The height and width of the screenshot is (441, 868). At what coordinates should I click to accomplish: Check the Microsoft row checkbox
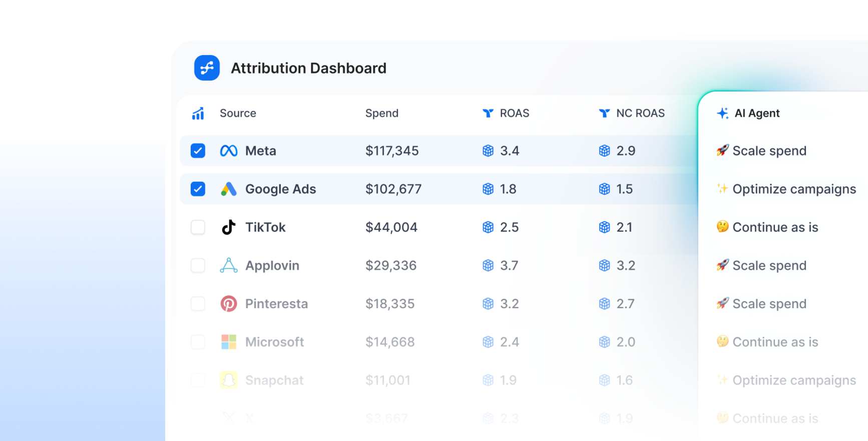coord(198,342)
